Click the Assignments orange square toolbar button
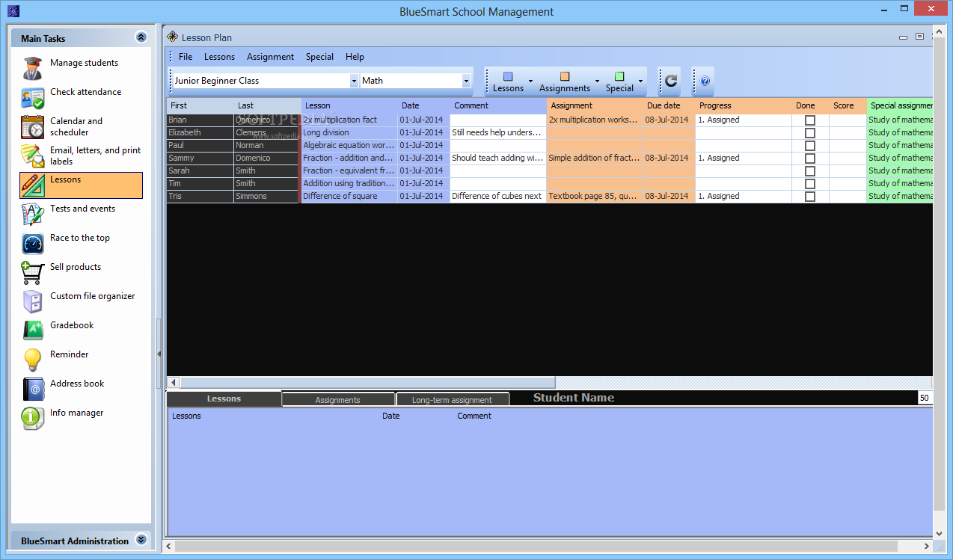This screenshot has width=953, height=560. [565, 81]
